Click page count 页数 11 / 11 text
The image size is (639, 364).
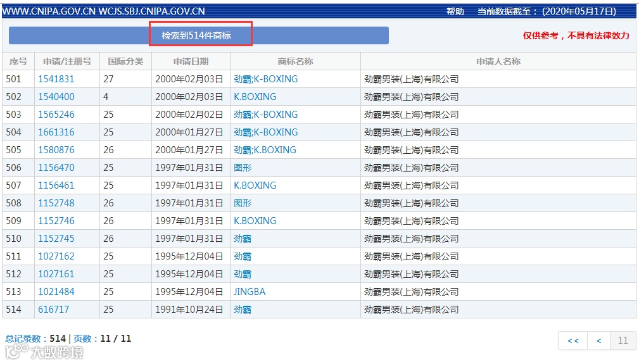point(103,338)
